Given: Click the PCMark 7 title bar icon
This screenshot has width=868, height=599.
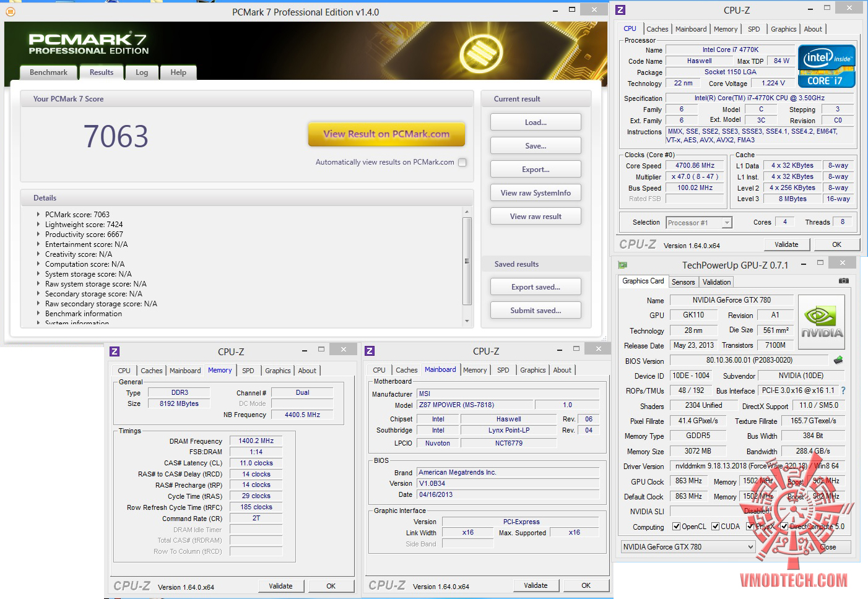Looking at the screenshot, I should pos(11,11).
